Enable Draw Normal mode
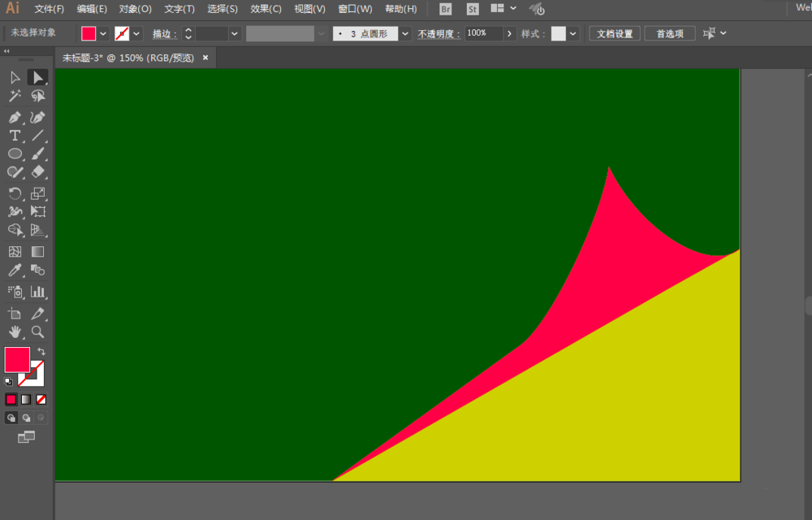 pos(11,418)
